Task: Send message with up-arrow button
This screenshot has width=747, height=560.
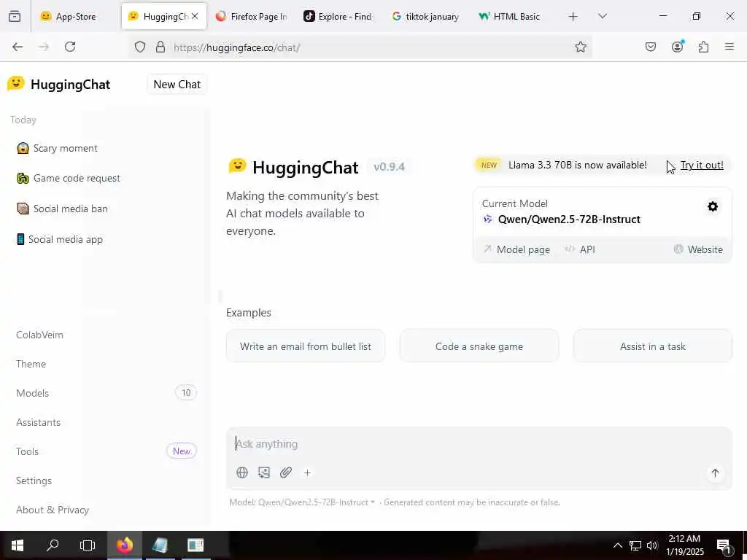Action: click(715, 472)
